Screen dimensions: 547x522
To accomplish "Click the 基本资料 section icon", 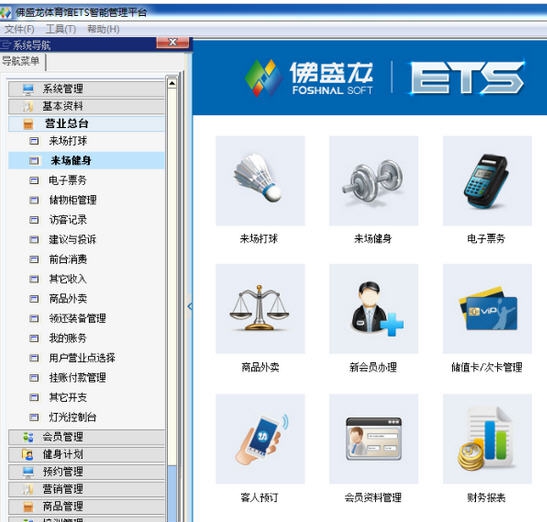I will pyautogui.click(x=28, y=106).
